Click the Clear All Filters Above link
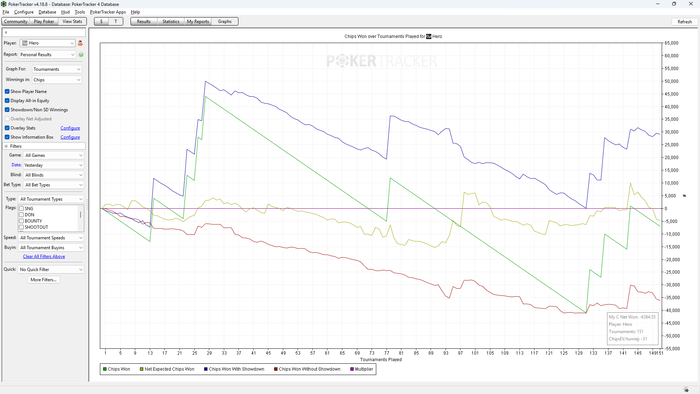700x394 pixels. pyautogui.click(x=44, y=257)
